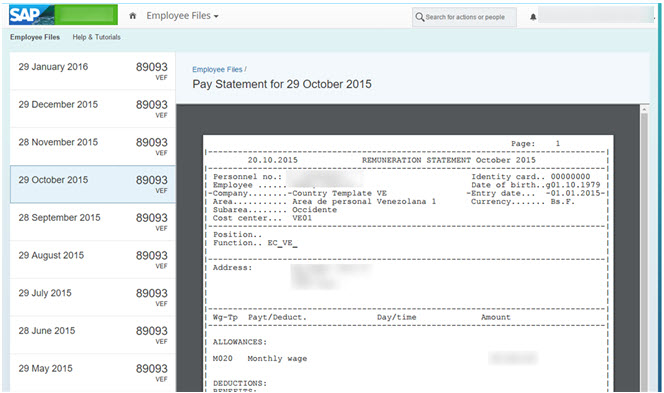
Task: Open the Employee Files tab in sub-navigation
Action: pos(35,37)
